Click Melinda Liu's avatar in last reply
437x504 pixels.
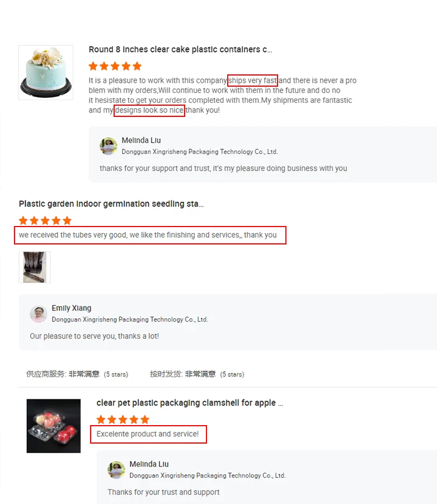coord(116,470)
